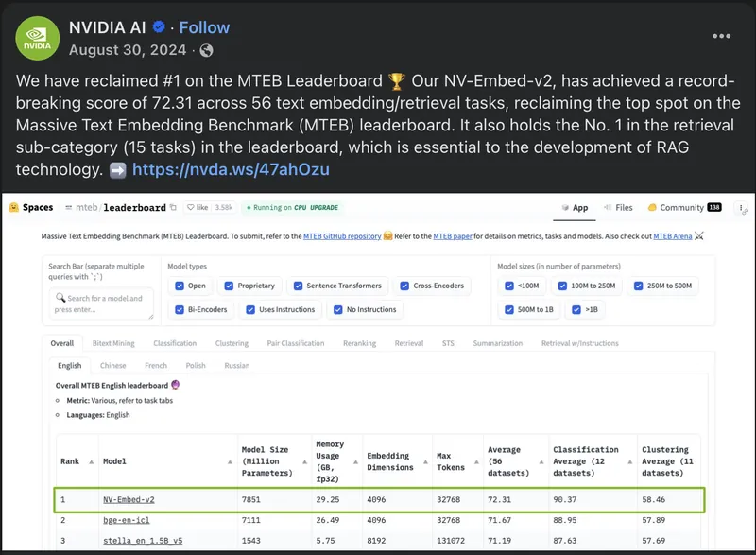Sort by Max Tokens column arrow
Image resolution: width=756 pixels, height=555 pixels.
coord(476,462)
